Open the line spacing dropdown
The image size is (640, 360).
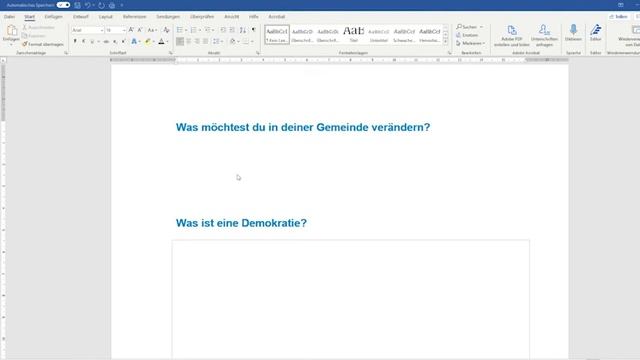(221, 42)
